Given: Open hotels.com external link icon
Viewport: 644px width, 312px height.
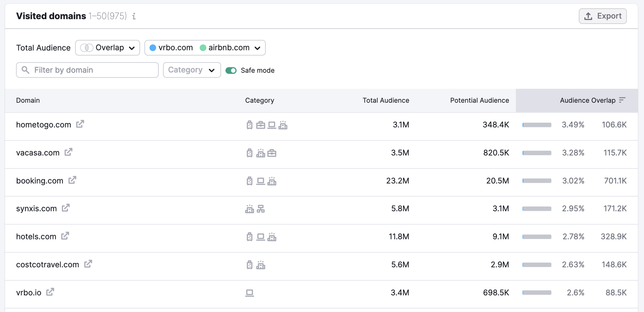Looking at the screenshot, I should click(x=65, y=236).
